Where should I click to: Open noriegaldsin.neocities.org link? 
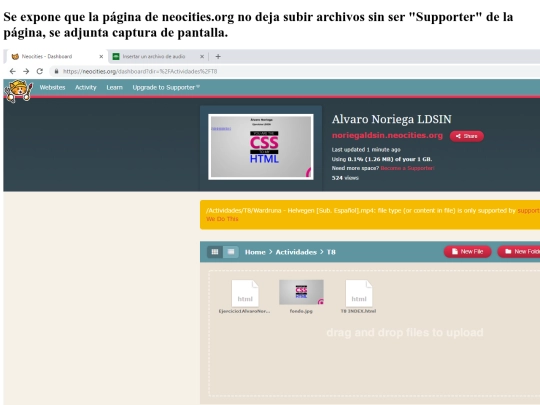387,135
